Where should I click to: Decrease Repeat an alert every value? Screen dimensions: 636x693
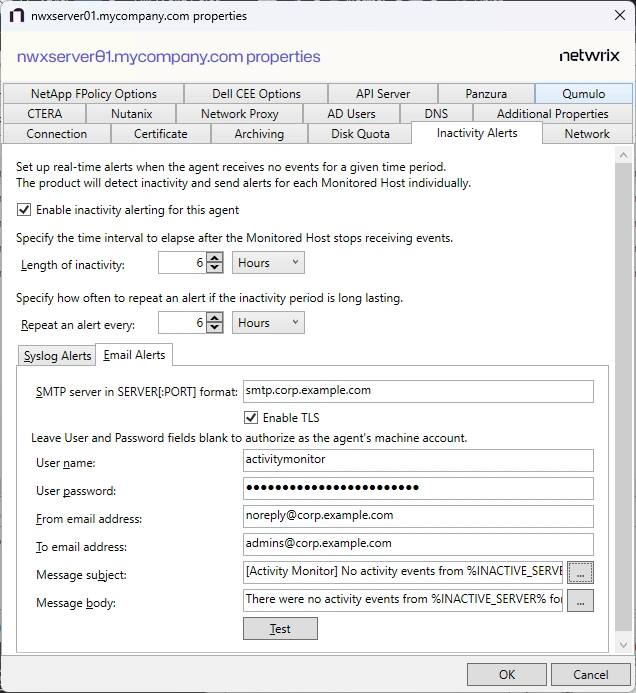[x=214, y=328]
